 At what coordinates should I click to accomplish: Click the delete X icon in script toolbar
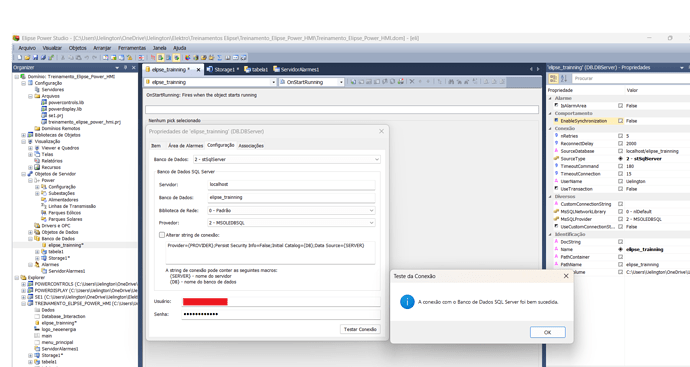click(412, 81)
